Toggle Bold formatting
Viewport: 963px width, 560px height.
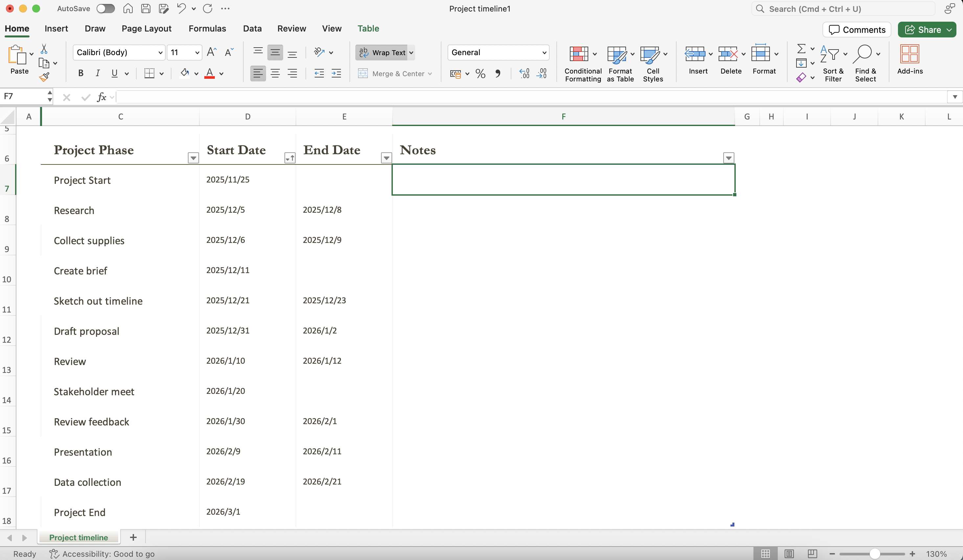pos(80,73)
